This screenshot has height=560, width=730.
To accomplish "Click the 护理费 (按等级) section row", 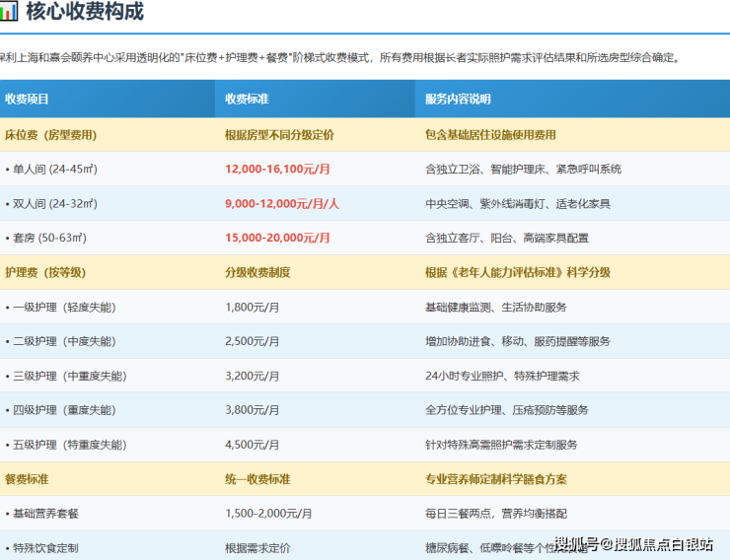I will pyautogui.click(x=45, y=272).
